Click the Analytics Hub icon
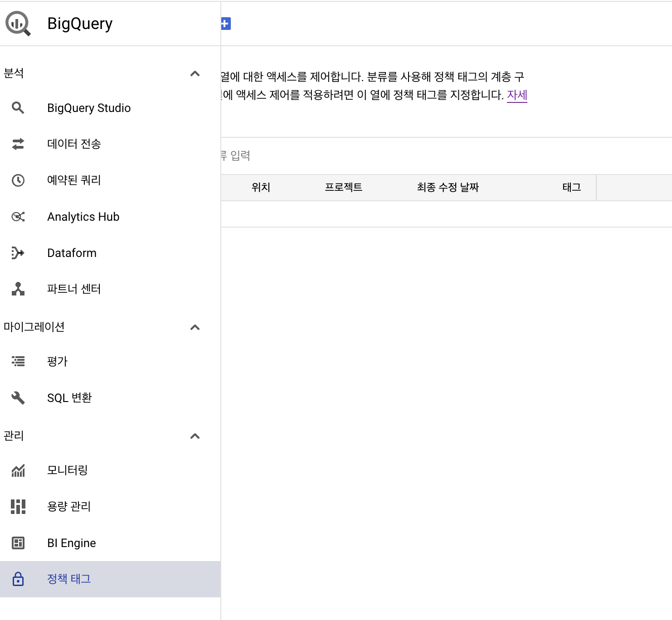This screenshot has height=620, width=672. [x=18, y=217]
